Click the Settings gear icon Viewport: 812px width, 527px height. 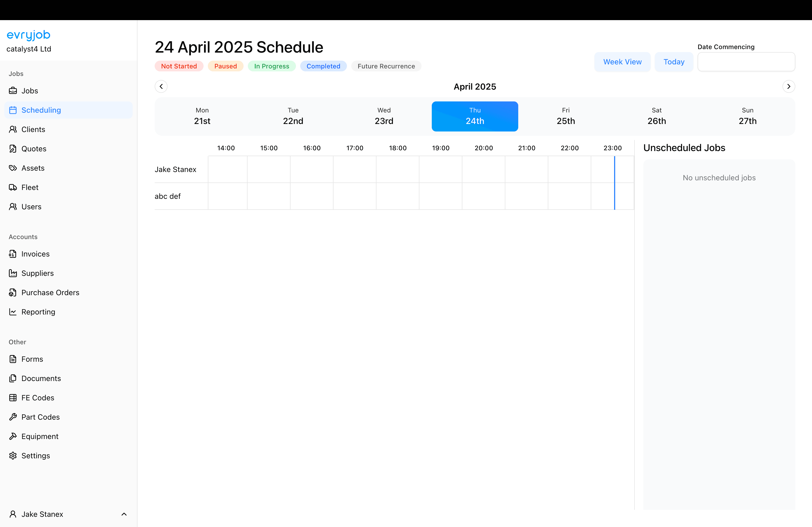pyautogui.click(x=13, y=456)
